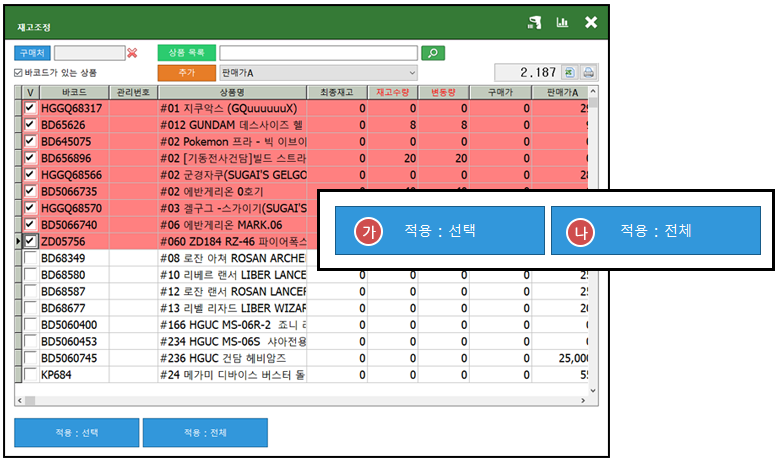This screenshot has width=775, height=462.
Task: Select barcode cell ZD05756
Action: coord(74,242)
